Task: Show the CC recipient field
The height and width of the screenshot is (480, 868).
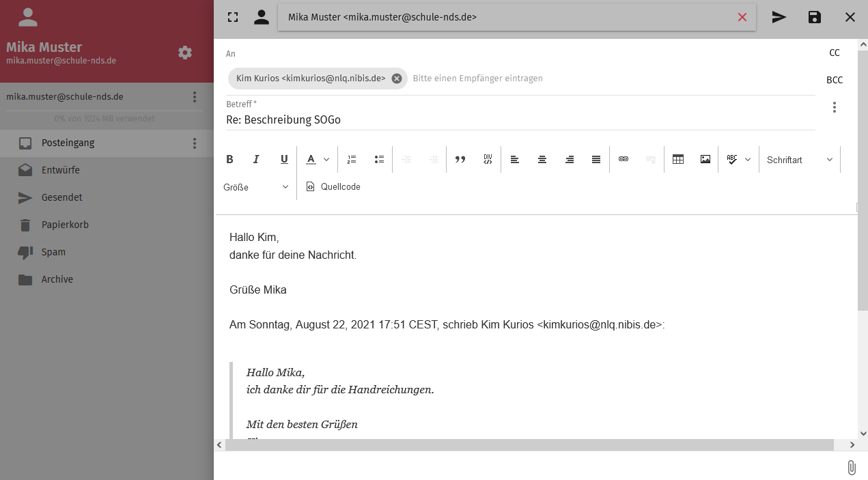Action: (835, 53)
